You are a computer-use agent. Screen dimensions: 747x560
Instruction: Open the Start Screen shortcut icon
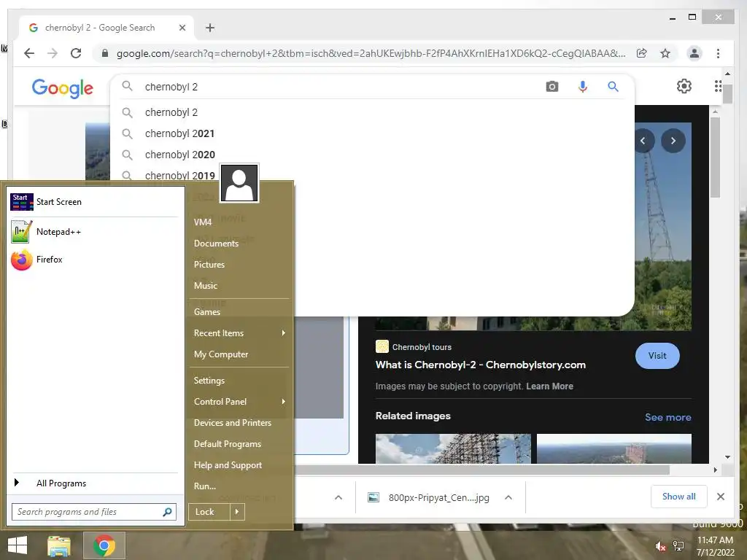click(x=21, y=202)
